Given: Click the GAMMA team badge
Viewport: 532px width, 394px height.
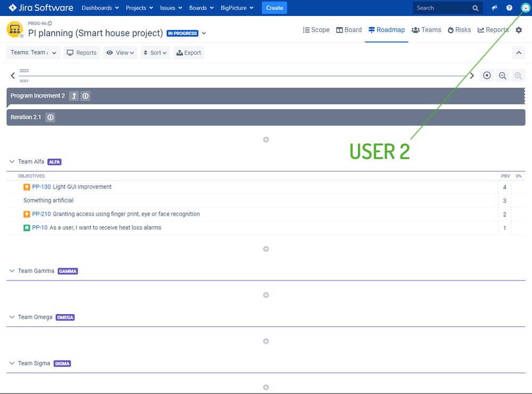Looking at the screenshot, I should pos(68,271).
